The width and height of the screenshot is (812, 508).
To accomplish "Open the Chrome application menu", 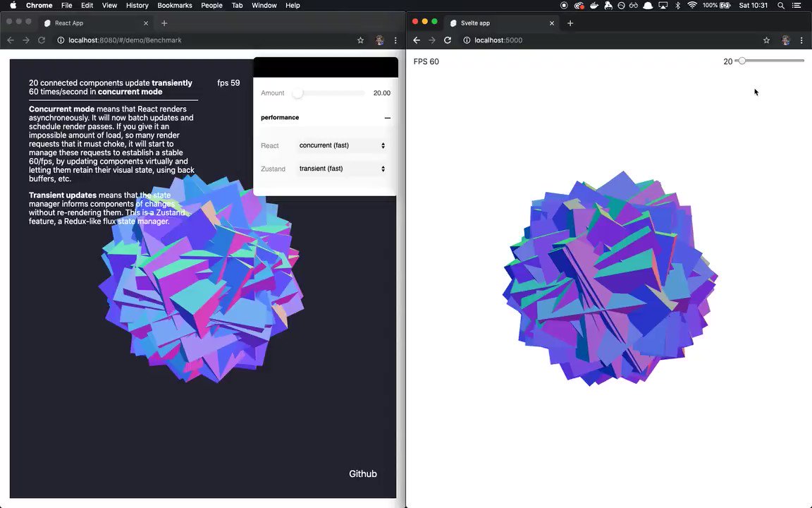I will (39, 5).
